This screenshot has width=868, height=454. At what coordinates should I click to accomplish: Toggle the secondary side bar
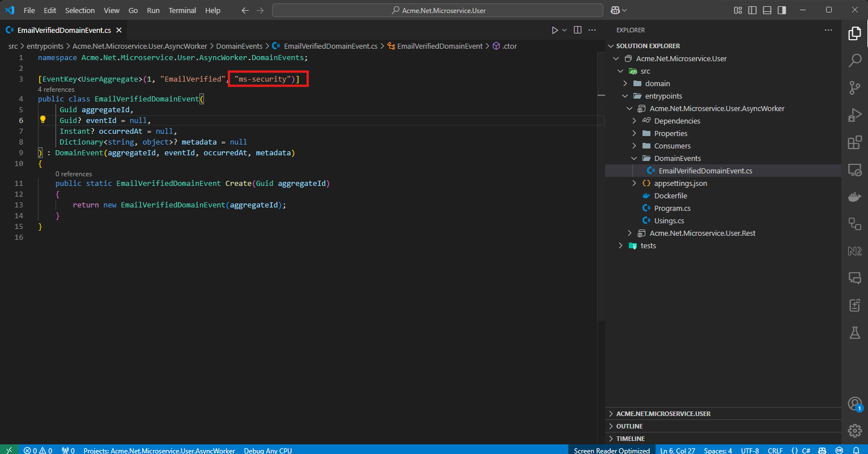pos(782,10)
